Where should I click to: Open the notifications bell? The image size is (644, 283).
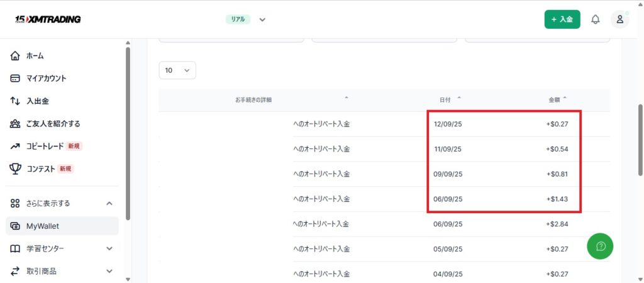click(595, 19)
